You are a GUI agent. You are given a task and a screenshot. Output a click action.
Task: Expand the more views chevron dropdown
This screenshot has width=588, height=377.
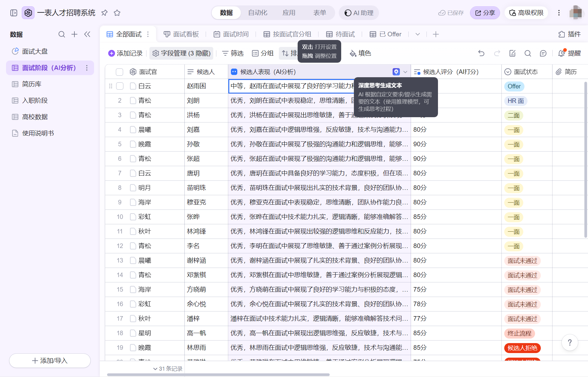coord(417,34)
